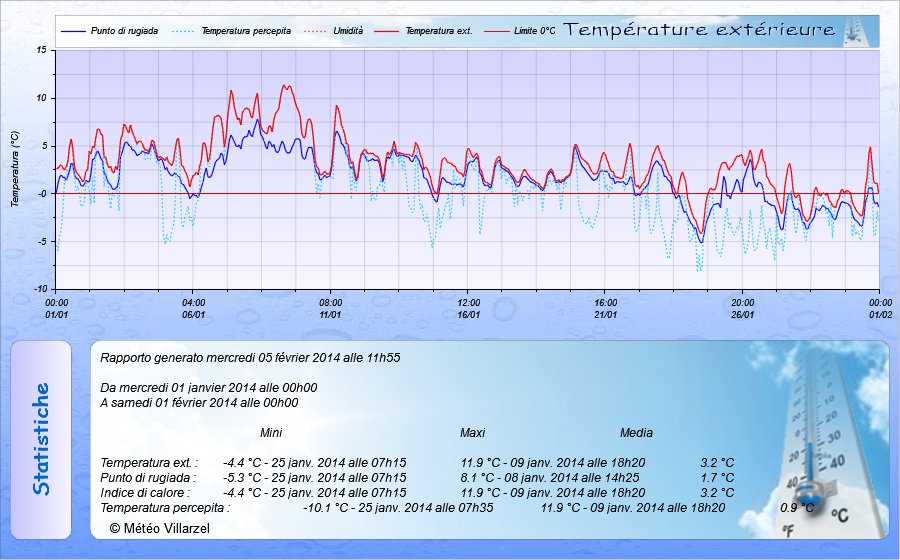
Task: Select the Statistiche vertical tab
Action: [41, 439]
